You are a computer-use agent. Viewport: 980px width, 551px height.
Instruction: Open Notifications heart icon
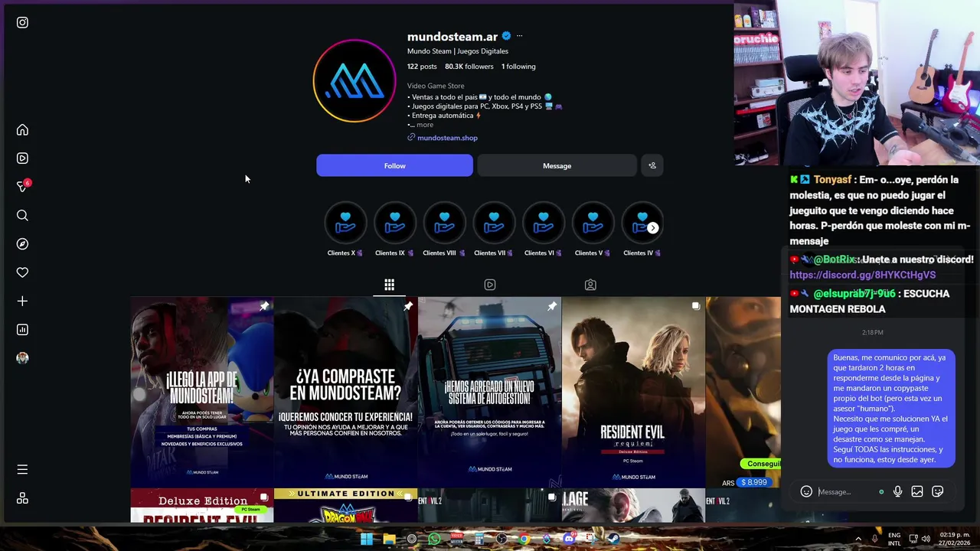click(x=22, y=272)
